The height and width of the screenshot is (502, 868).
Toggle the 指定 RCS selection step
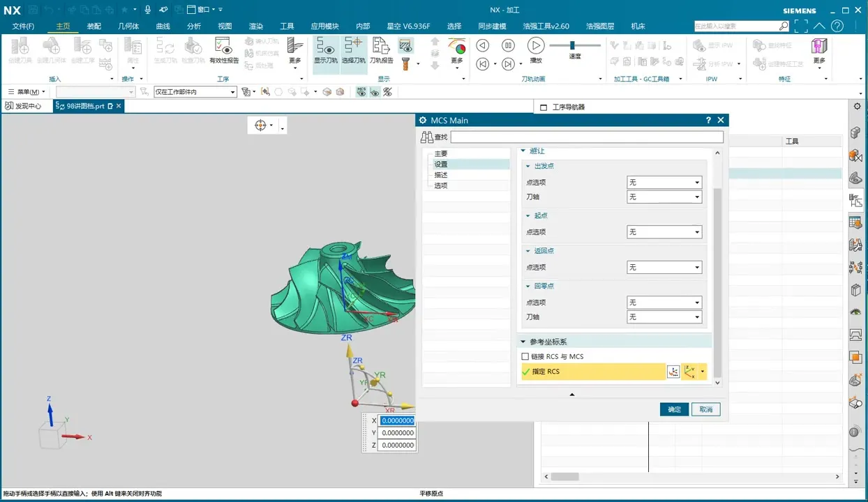click(593, 372)
